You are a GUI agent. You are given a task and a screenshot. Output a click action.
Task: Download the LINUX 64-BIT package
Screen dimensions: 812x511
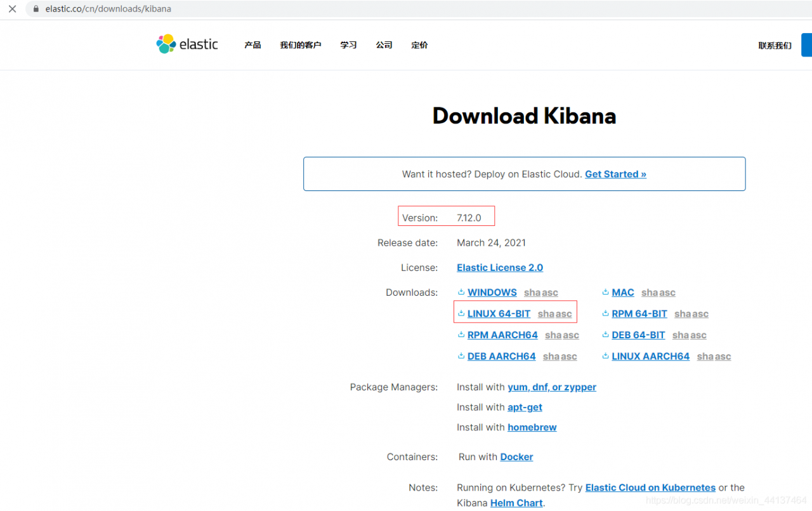[x=499, y=314]
